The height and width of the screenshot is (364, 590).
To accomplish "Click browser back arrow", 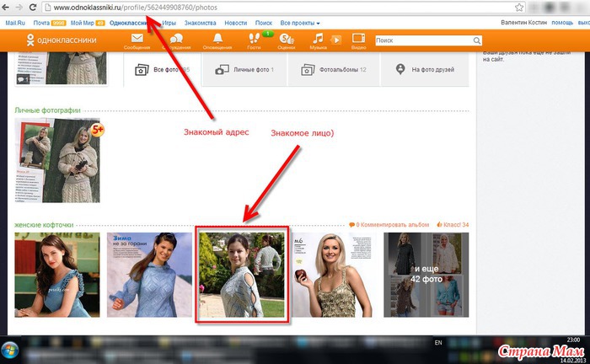I will click(6, 7).
